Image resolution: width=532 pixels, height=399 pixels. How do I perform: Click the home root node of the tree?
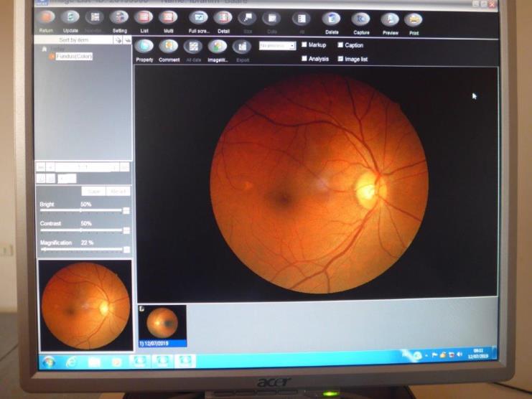44,50
